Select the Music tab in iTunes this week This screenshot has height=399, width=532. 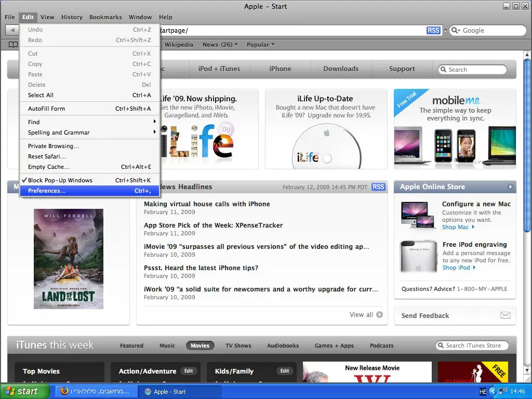click(167, 345)
